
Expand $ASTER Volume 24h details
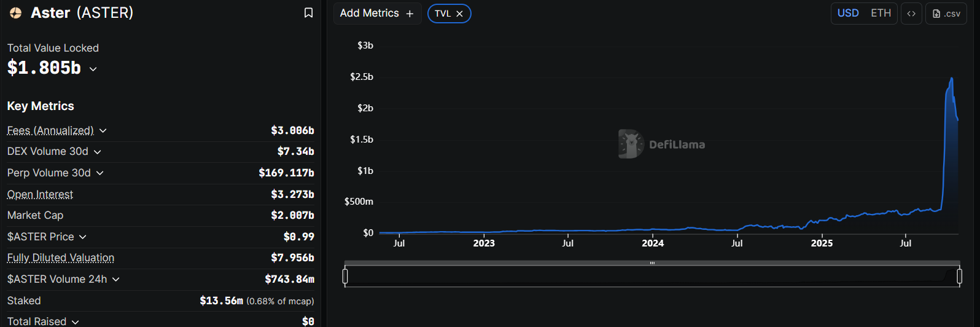click(116, 280)
